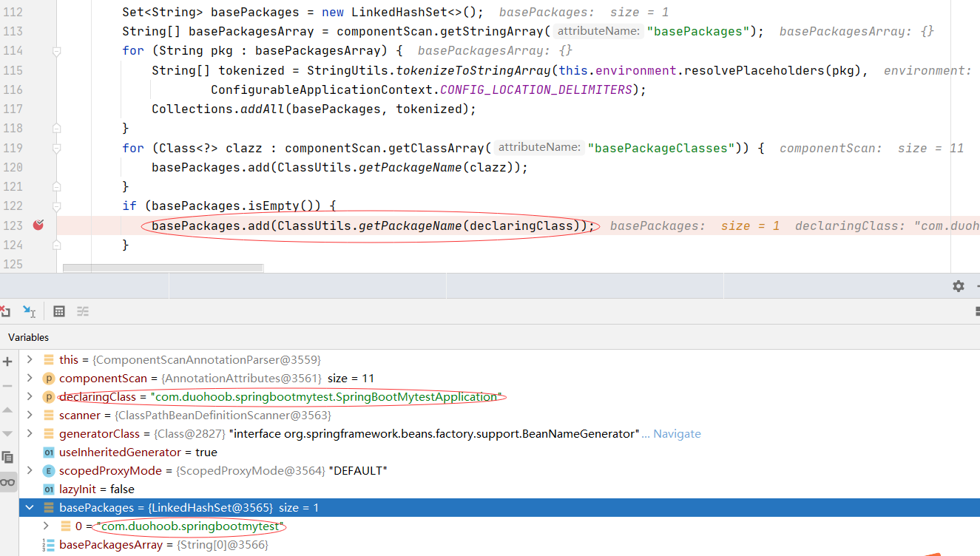The image size is (980, 556).
Task: Click the array icon beside basePackagesArray
Action: click(x=49, y=545)
